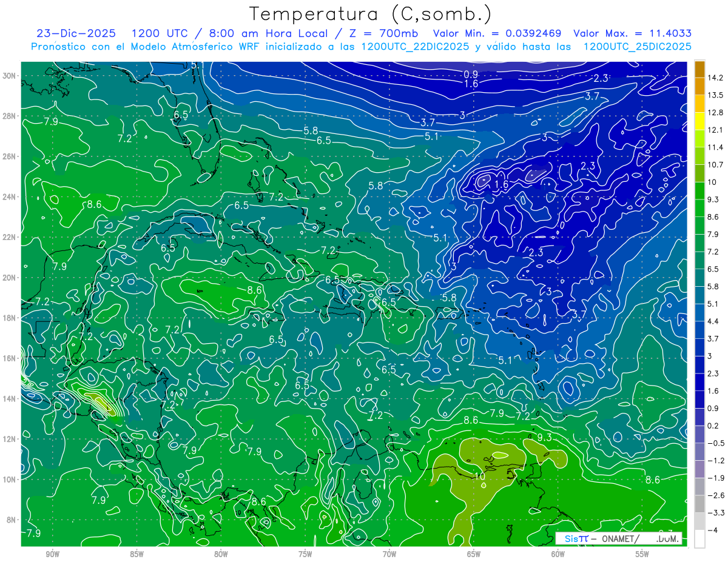Click the 8N latitude axis label
This screenshot has width=728, height=562.
(x=12, y=520)
